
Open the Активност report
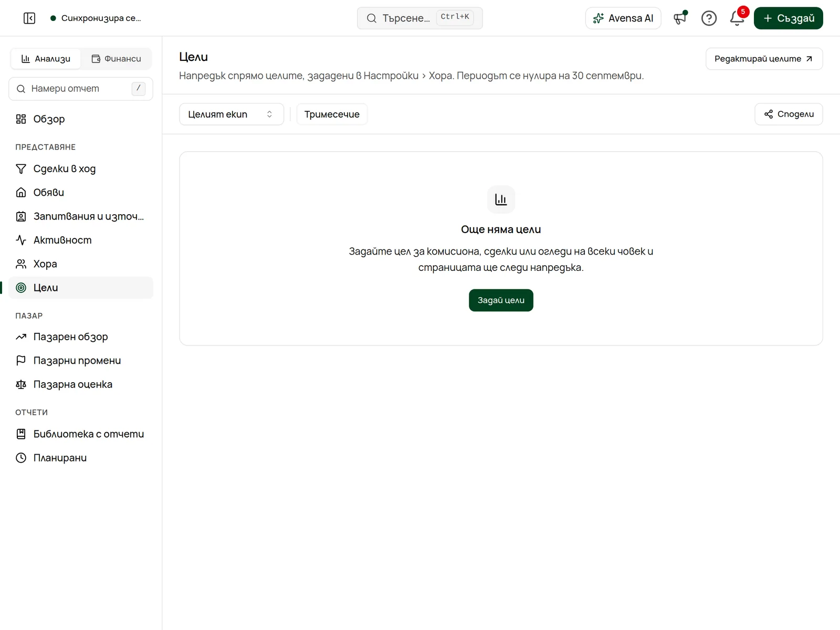tap(81, 240)
